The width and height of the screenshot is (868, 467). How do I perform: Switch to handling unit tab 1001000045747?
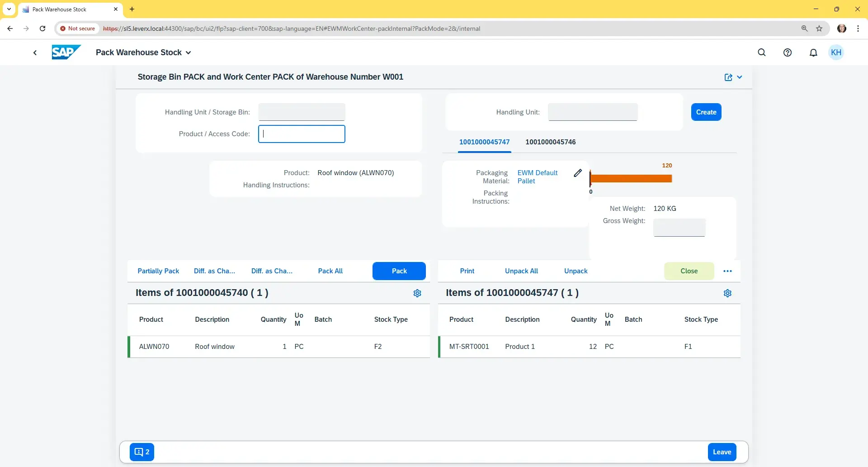click(x=484, y=142)
